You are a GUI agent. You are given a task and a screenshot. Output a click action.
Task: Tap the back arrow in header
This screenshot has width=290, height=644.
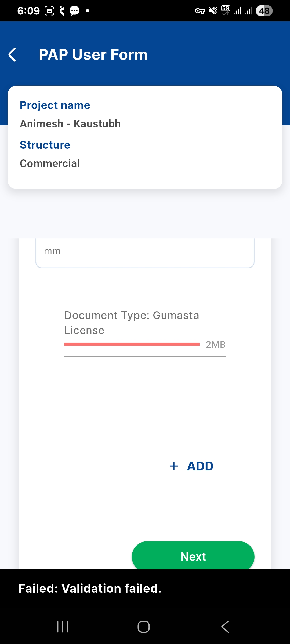click(x=12, y=55)
